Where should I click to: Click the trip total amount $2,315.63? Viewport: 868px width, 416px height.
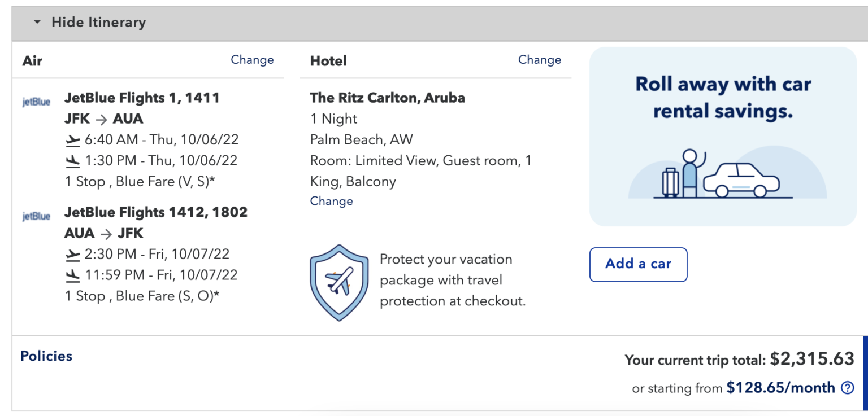tap(817, 359)
